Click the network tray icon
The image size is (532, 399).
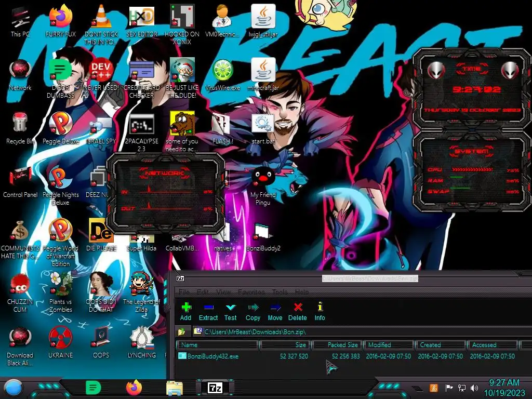pyautogui.click(x=462, y=388)
